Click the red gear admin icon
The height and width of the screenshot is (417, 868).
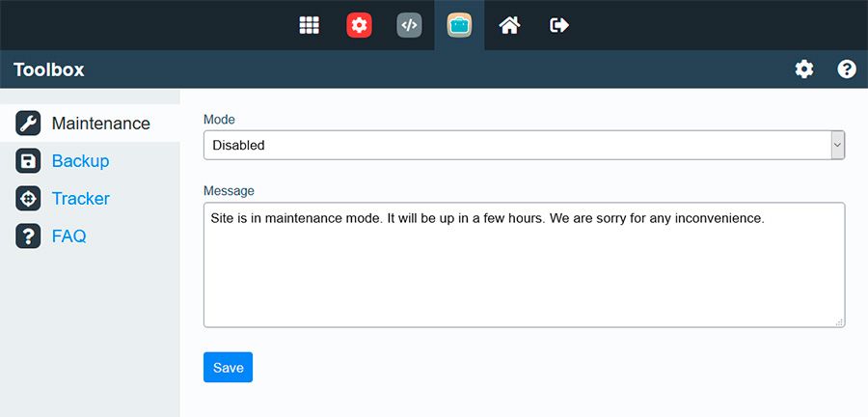pos(360,25)
